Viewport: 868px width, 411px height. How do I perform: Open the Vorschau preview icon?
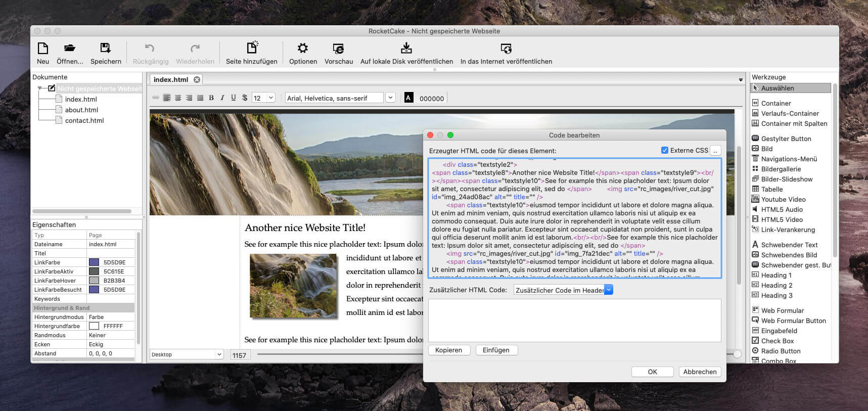[x=338, y=48]
